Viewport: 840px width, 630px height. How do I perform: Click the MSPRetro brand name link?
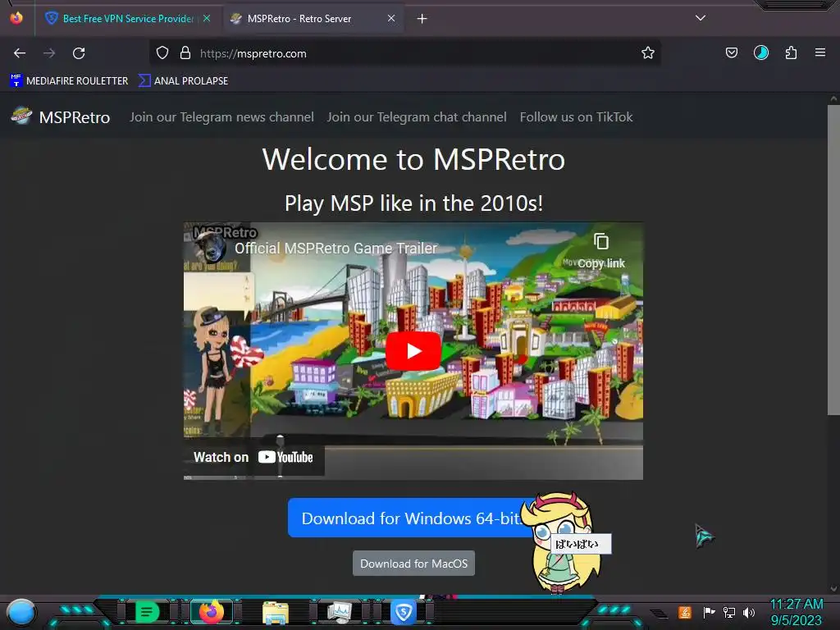[75, 116]
